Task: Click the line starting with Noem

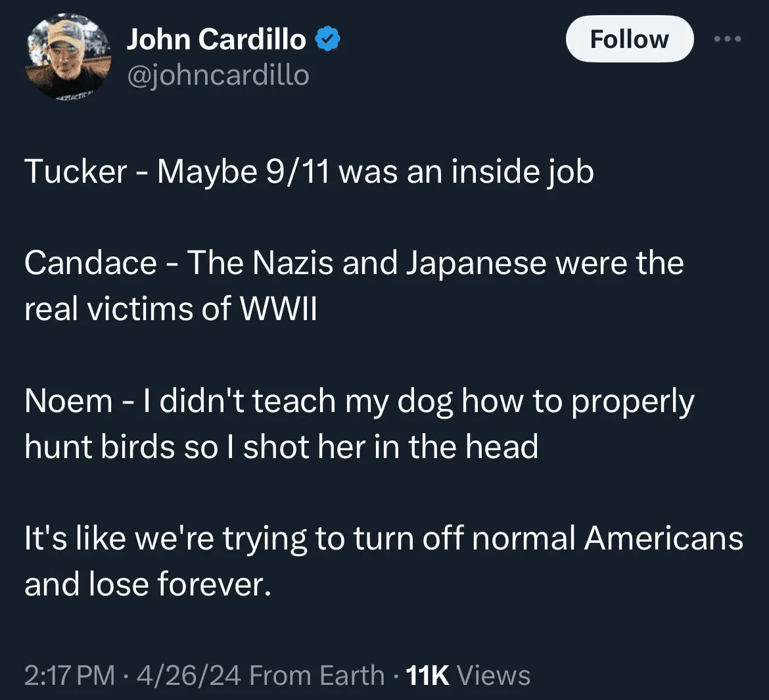Action: 359,401
